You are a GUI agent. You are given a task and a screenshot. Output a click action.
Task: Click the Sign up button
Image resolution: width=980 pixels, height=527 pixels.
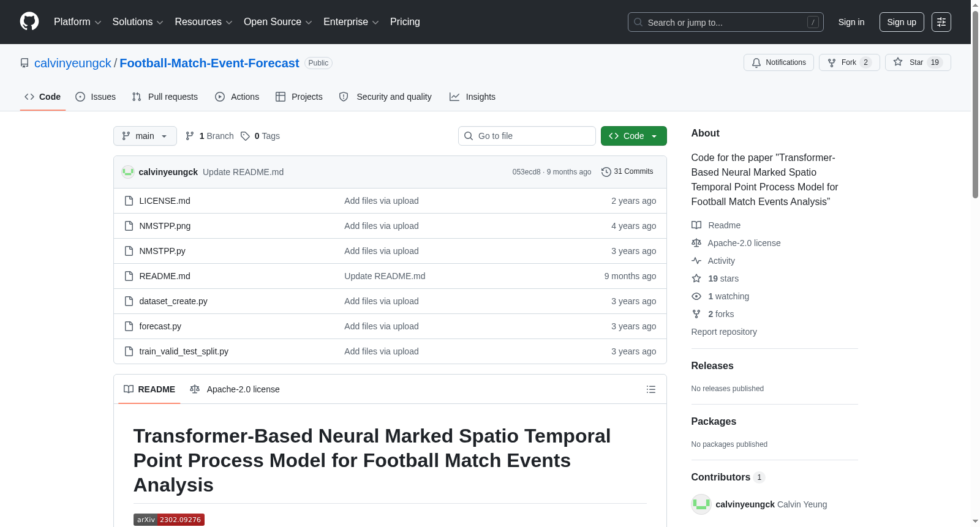pyautogui.click(x=902, y=22)
